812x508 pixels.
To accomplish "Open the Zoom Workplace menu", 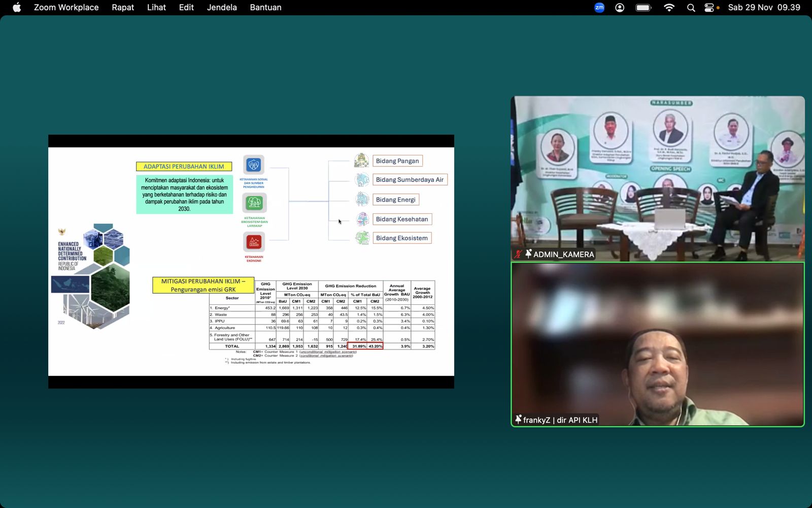I will [x=66, y=8].
